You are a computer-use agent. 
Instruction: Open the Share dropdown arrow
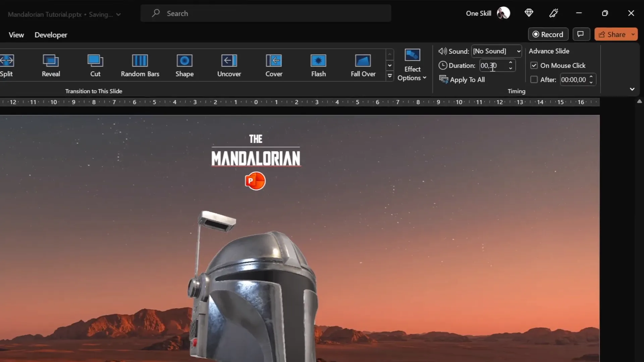pyautogui.click(x=633, y=34)
